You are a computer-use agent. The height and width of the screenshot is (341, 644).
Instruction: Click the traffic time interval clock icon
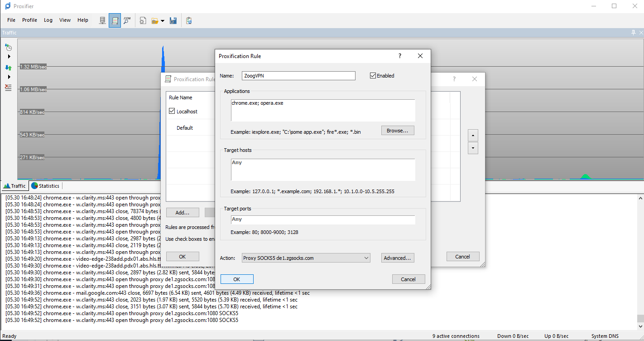(x=8, y=47)
